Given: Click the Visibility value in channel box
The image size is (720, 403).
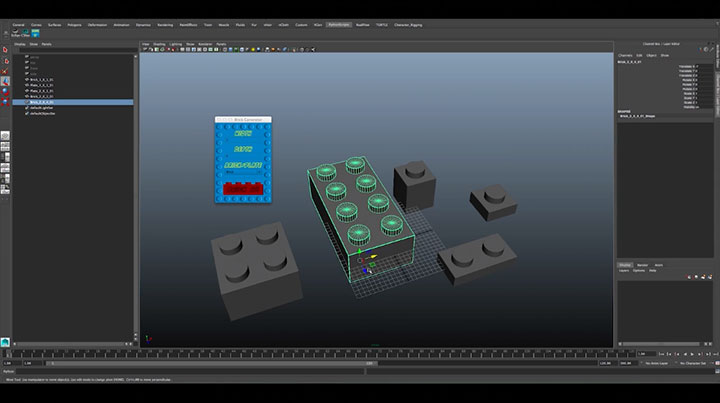Looking at the screenshot, I should coord(705,107).
